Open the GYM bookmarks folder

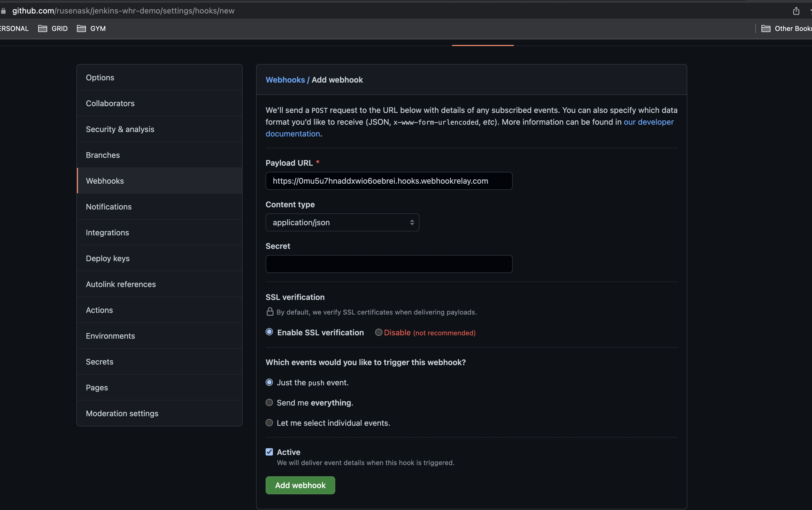coord(91,29)
